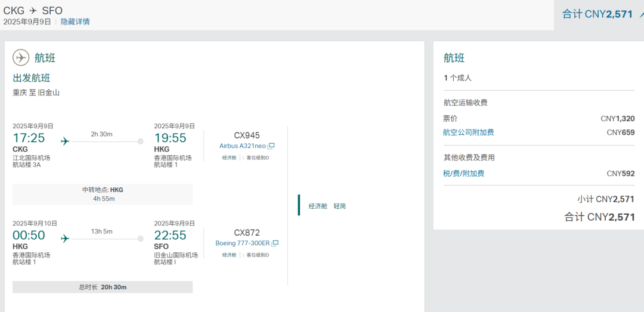Click the CKG to SFO route header

pyautogui.click(x=33, y=10)
